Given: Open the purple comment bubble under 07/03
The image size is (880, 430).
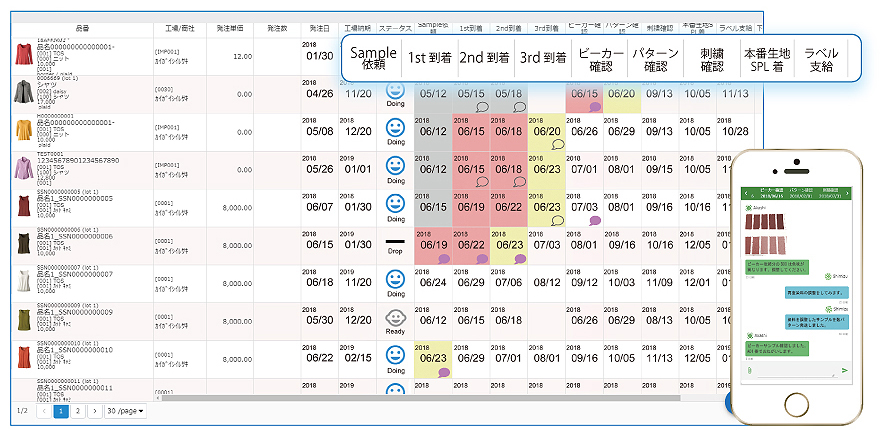Looking at the screenshot, I should (x=594, y=221).
